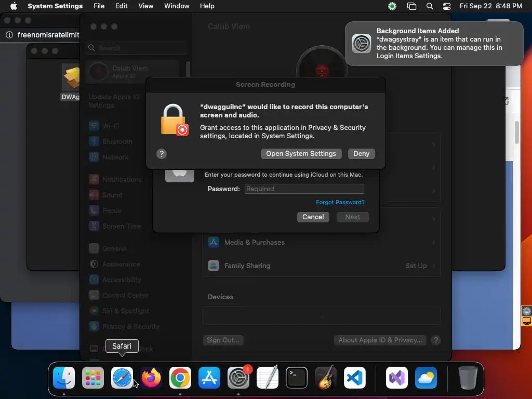Screen dimensions: 532x399
Task: Click the date and time in menu bar
Action: coord(490,6)
